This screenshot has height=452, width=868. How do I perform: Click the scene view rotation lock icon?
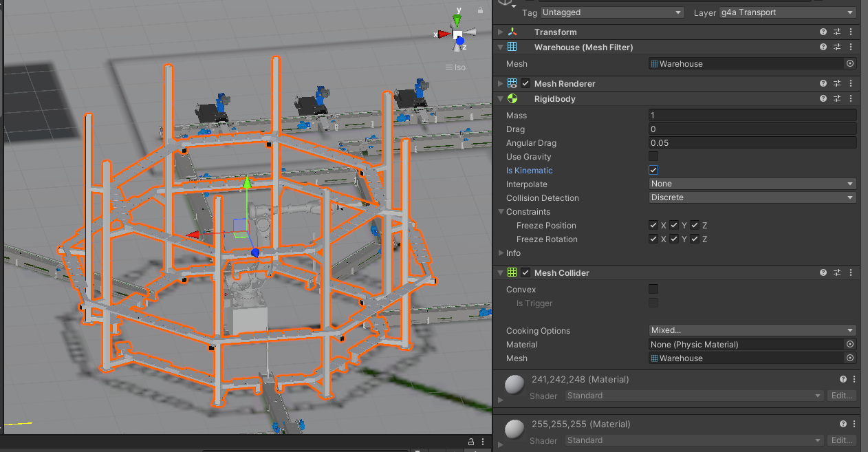pos(479,10)
